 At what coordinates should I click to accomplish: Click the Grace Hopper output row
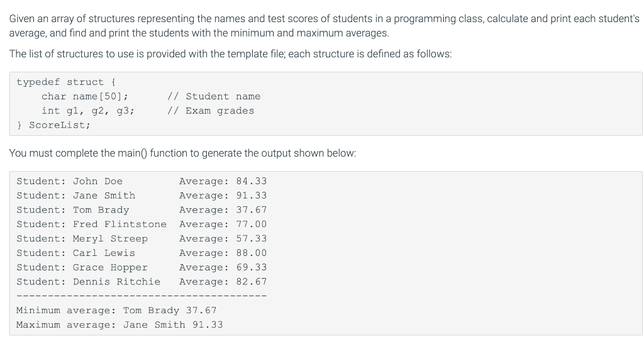[x=142, y=268]
